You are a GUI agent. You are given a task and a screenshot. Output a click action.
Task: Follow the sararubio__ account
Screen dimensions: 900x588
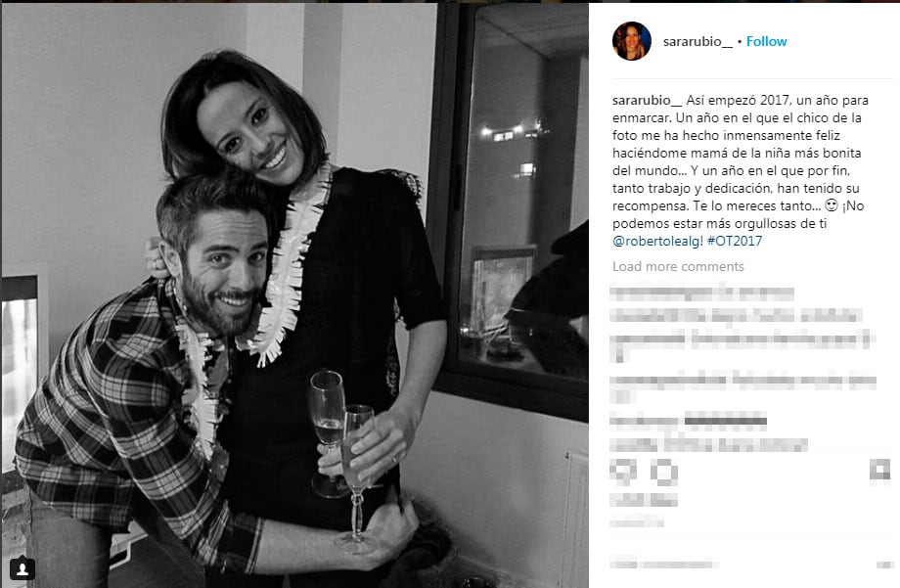[766, 41]
